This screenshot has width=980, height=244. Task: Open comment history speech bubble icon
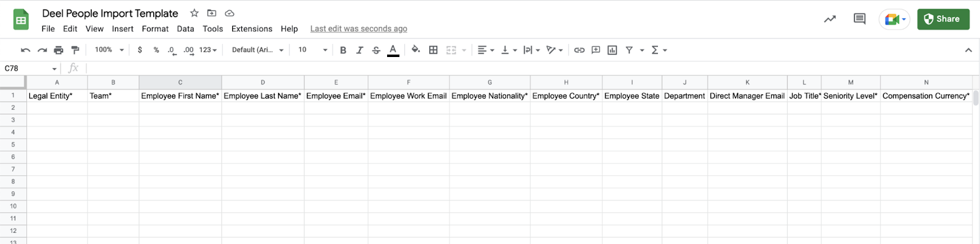(859, 19)
